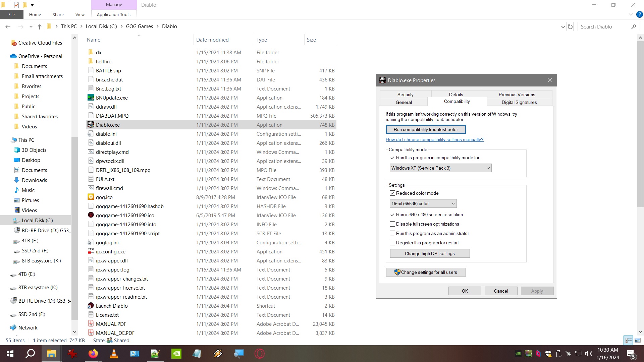Open Opera browser from taskbar
The width and height of the screenshot is (644, 362).
point(260,354)
